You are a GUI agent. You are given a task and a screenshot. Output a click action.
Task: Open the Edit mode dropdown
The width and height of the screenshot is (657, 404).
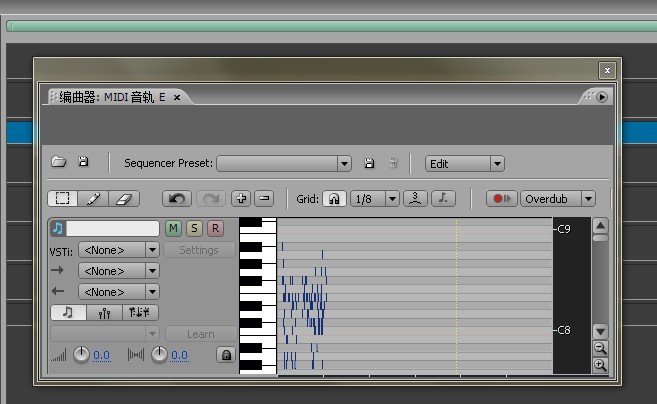[x=465, y=163]
